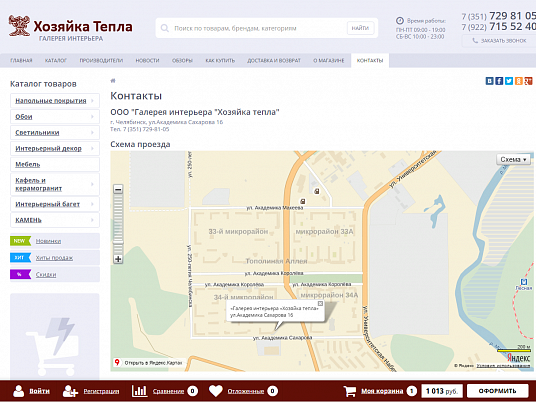Open the Хиты продаж link

(54, 258)
